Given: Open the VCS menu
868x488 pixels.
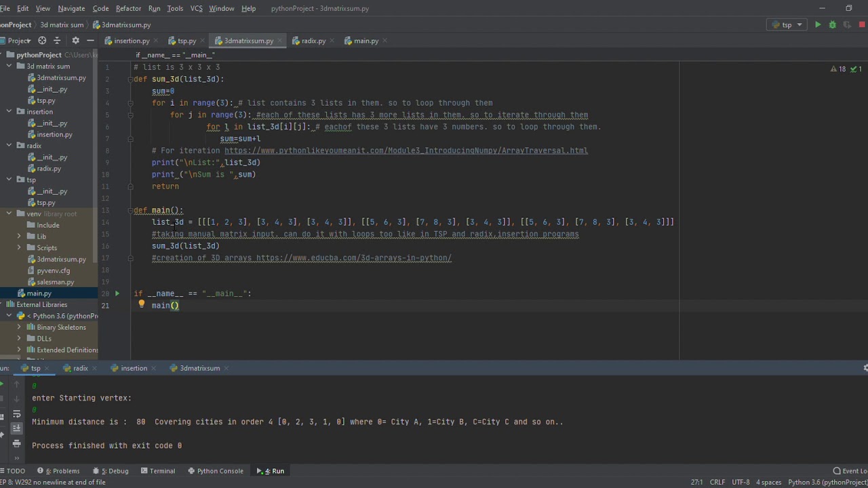Looking at the screenshot, I should pyautogui.click(x=197, y=8).
